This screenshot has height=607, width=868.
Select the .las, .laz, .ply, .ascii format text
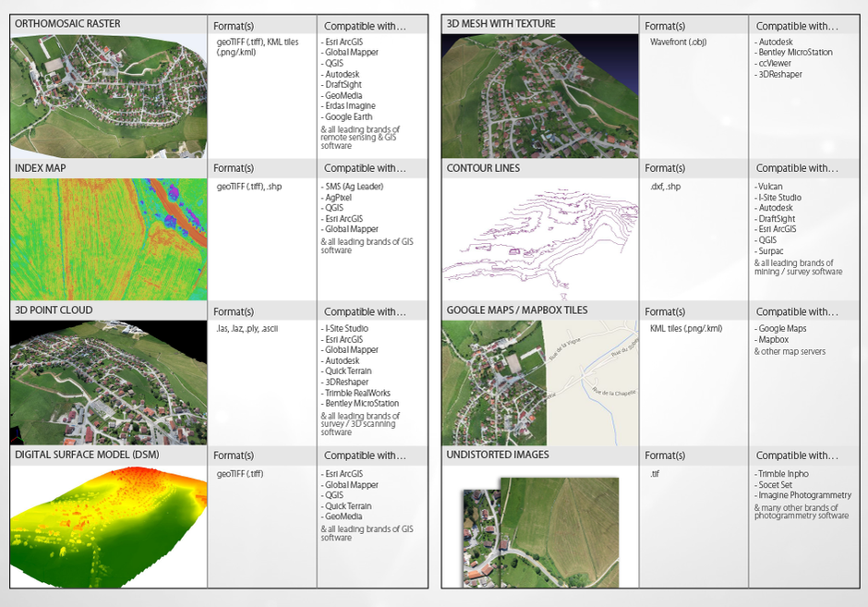tap(247, 328)
